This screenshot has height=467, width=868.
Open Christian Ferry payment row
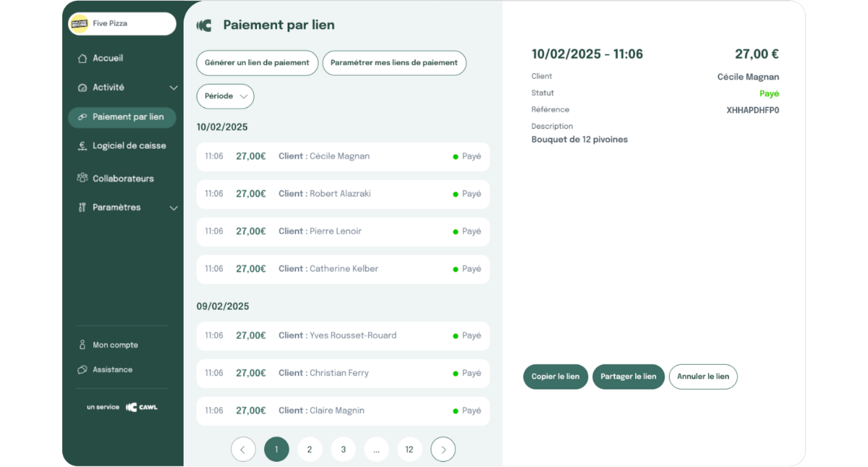coord(343,374)
